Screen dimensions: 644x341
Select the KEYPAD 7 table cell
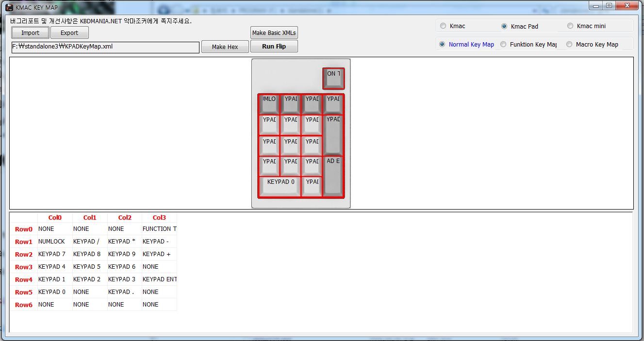click(55, 254)
